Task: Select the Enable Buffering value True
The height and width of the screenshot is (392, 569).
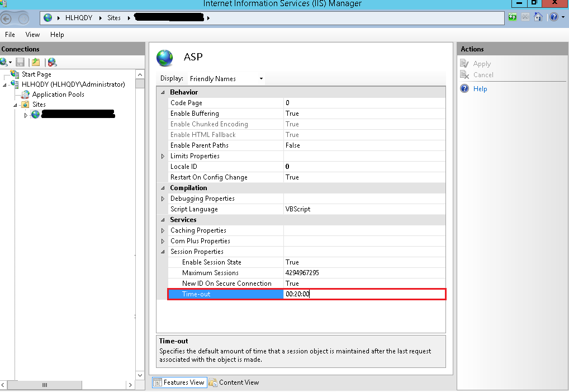Action: click(292, 114)
